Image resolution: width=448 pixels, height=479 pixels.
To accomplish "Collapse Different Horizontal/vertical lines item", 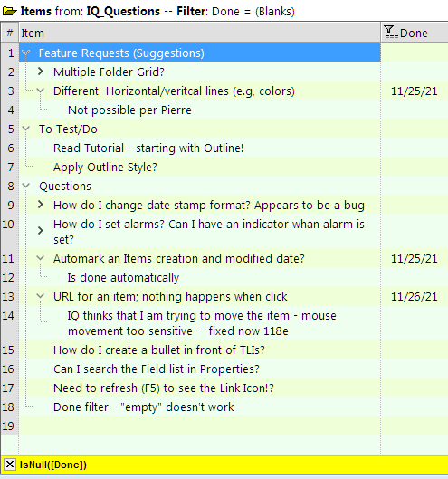I will point(41,91).
